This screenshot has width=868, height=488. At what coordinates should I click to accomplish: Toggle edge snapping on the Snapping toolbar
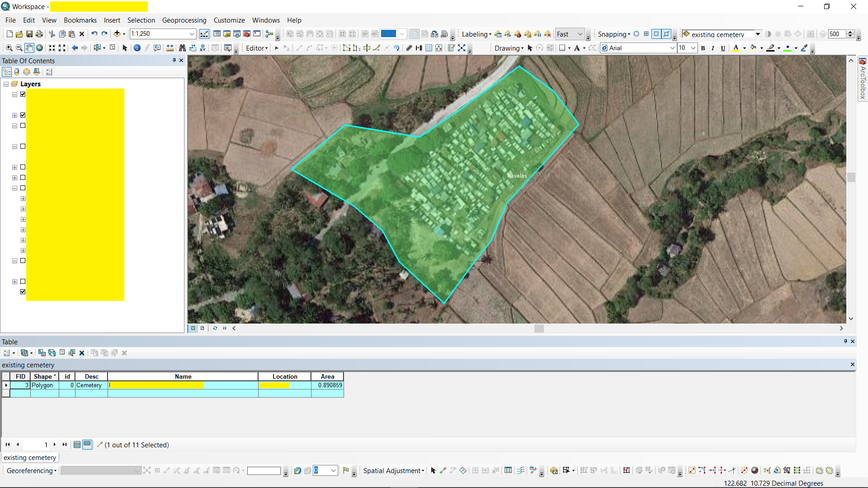666,34
